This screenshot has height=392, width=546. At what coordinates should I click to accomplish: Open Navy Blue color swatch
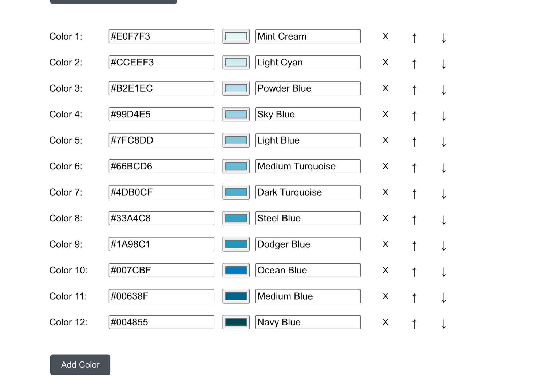[236, 322]
